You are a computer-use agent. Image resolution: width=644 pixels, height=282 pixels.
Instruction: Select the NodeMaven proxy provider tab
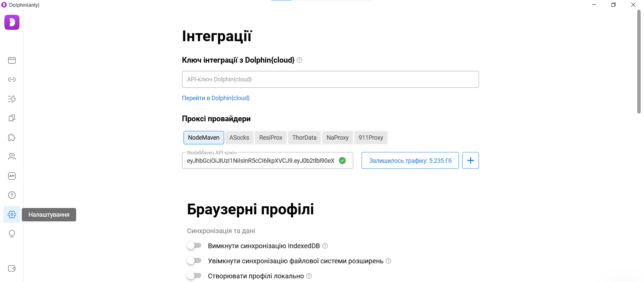(204, 138)
